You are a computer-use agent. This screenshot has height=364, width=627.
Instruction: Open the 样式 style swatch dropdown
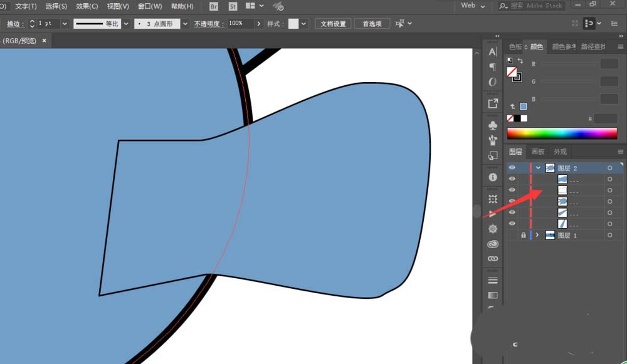click(304, 24)
